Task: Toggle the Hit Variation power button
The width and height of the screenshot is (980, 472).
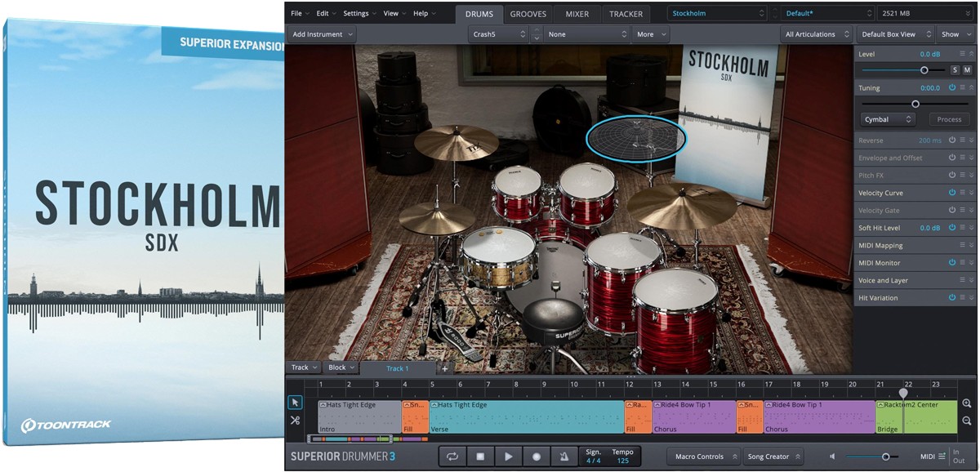Action: 952,298
